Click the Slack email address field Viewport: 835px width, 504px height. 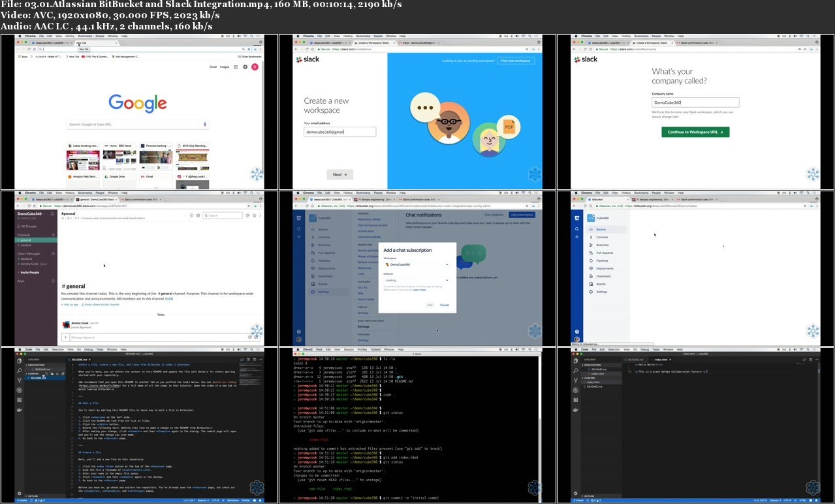click(339, 132)
